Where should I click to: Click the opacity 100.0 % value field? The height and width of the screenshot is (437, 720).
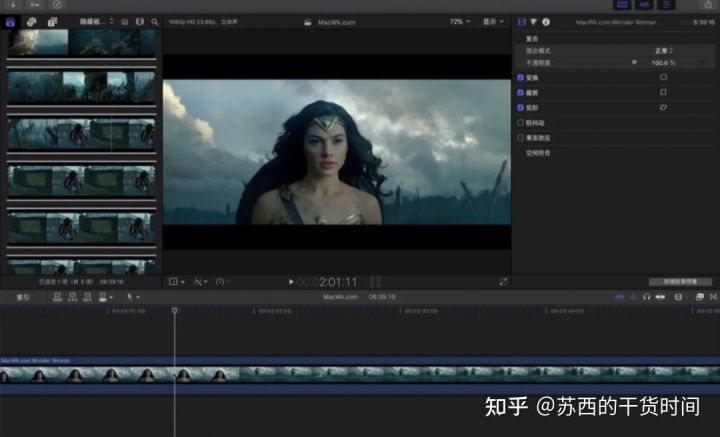click(664, 63)
